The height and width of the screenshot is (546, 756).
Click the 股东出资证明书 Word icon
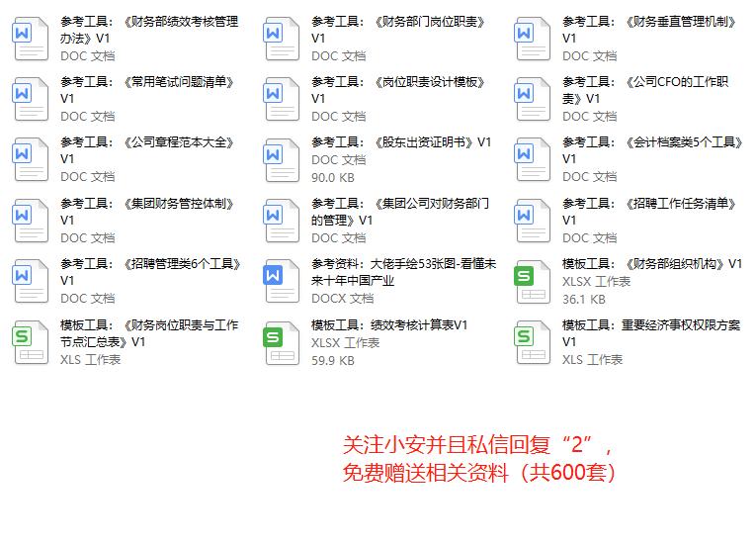tap(282, 160)
